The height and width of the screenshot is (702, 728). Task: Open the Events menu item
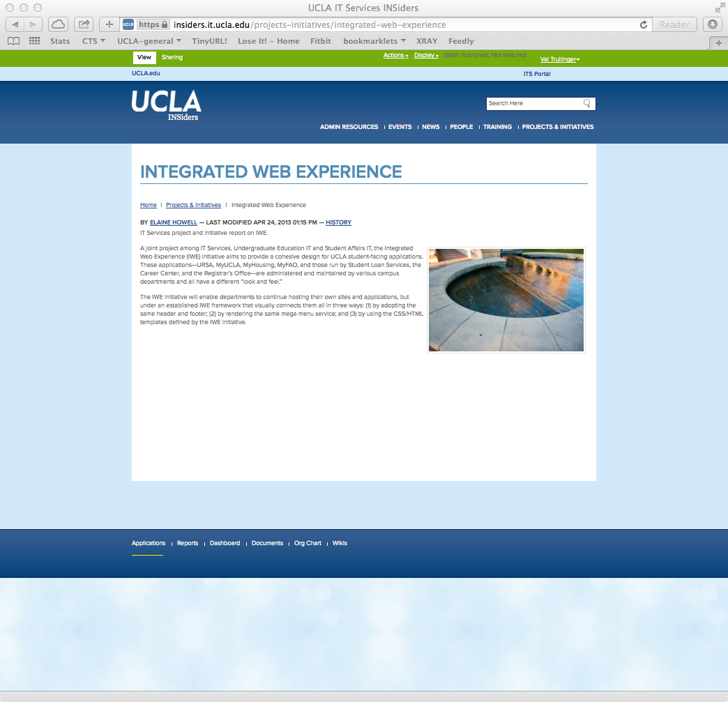coord(400,127)
